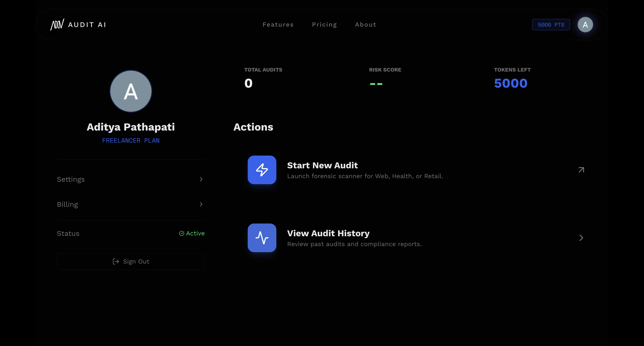This screenshot has width=644, height=346.
Task: Click the diagonal arrow on Start New Audit
Action: 581,170
